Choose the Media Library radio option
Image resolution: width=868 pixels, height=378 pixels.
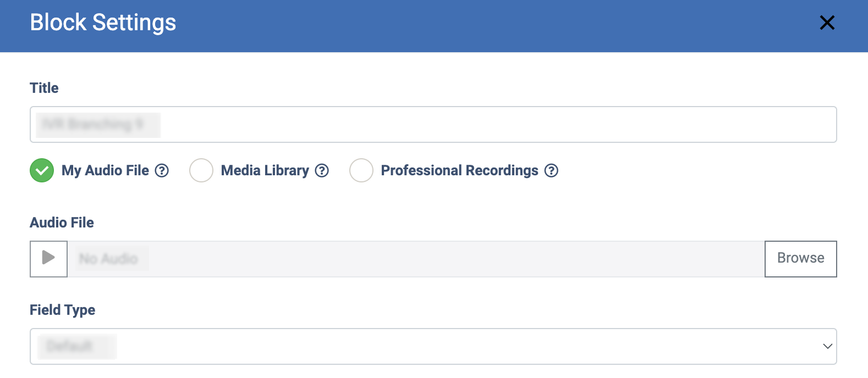[201, 170]
